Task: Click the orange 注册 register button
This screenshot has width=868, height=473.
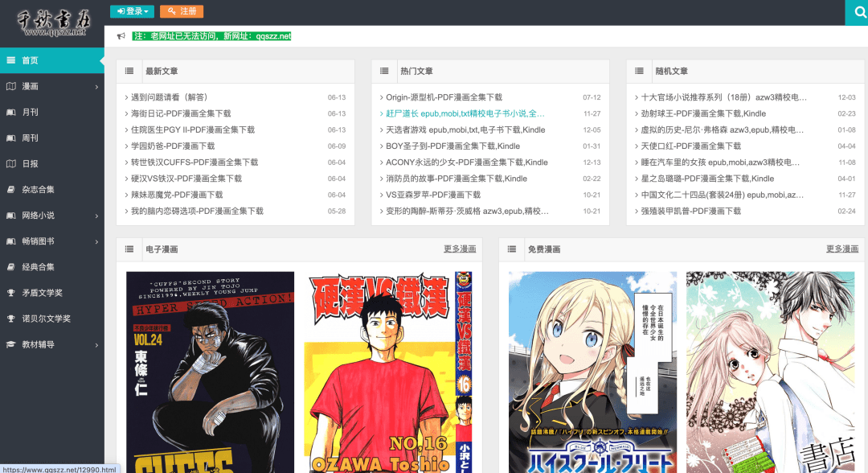Action: pyautogui.click(x=182, y=11)
